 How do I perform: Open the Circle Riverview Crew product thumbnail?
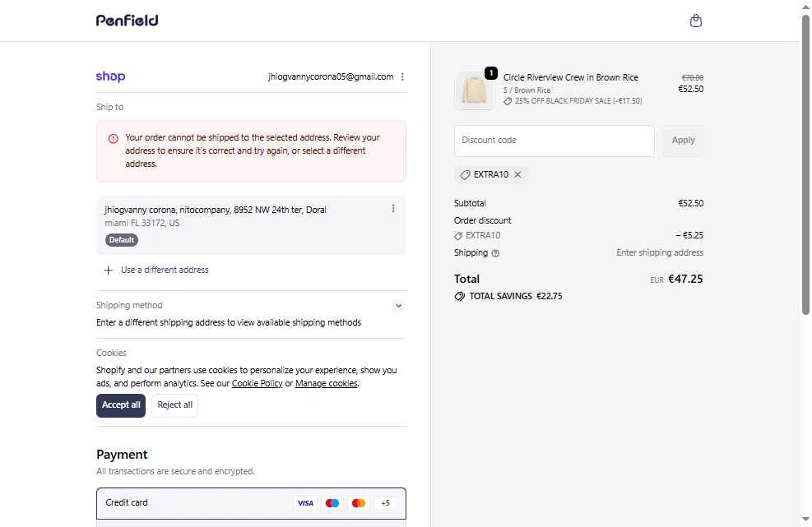click(x=474, y=90)
